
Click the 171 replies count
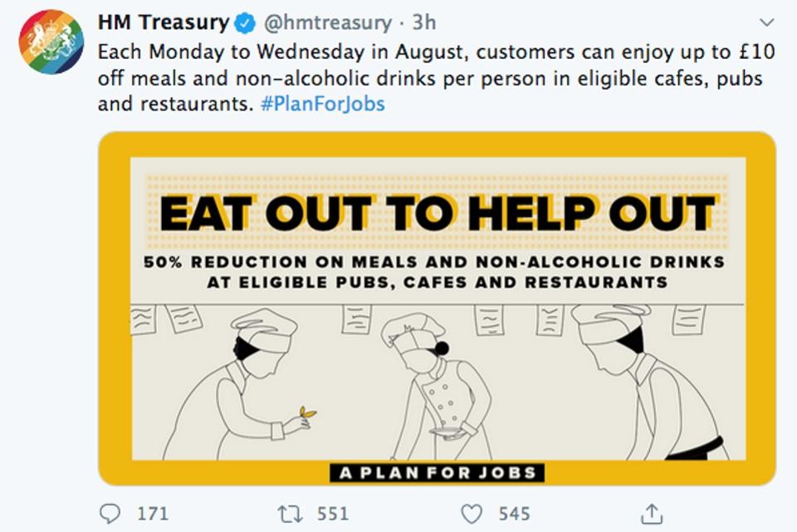tap(153, 514)
